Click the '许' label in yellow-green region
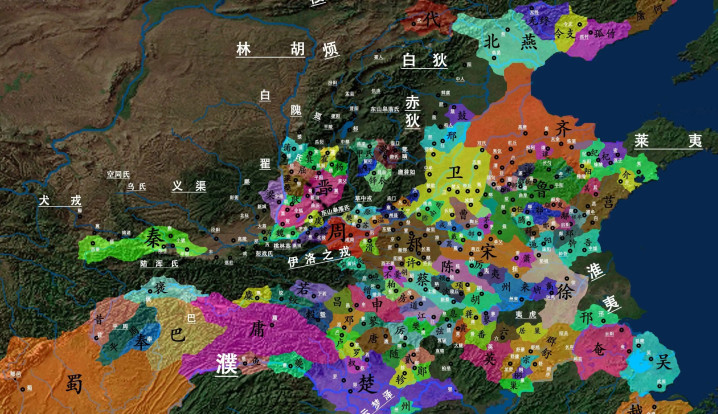Image resolution: width=718 pixels, height=414 pixels. tap(410, 262)
